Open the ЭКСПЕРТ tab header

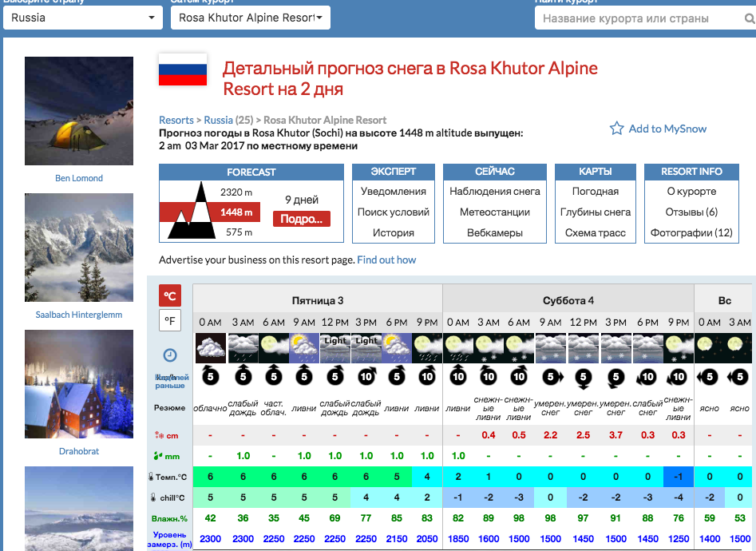394,172
